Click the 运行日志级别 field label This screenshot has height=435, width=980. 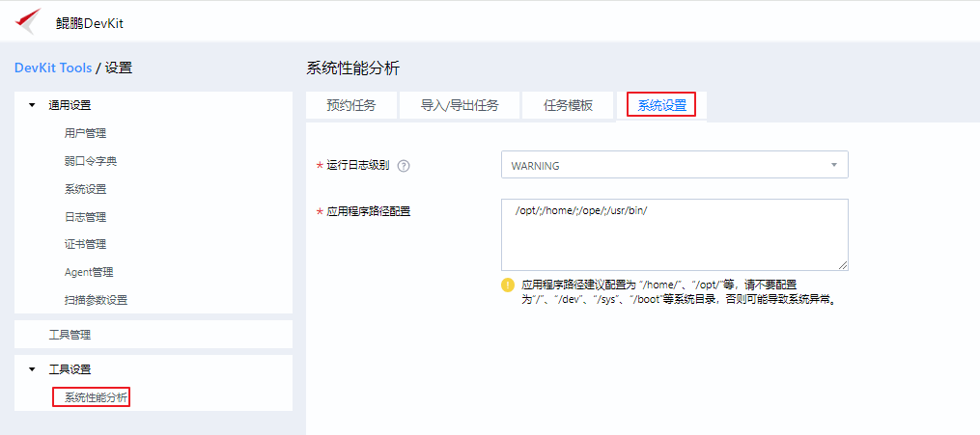point(358,165)
